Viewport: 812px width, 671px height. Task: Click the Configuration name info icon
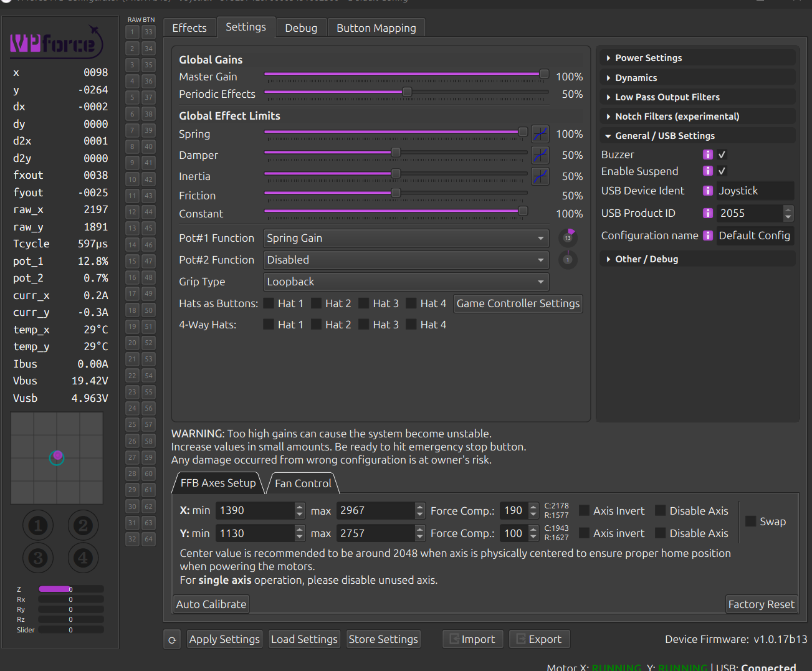[707, 236]
